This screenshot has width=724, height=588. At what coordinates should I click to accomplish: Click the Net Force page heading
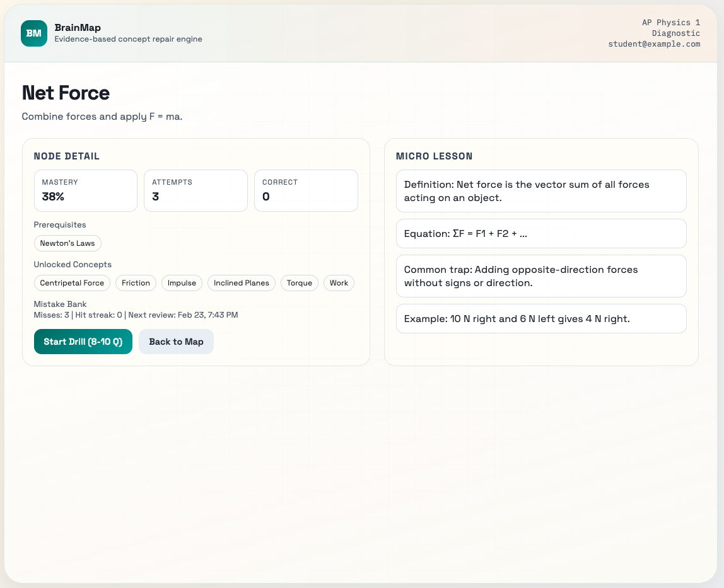(x=66, y=93)
